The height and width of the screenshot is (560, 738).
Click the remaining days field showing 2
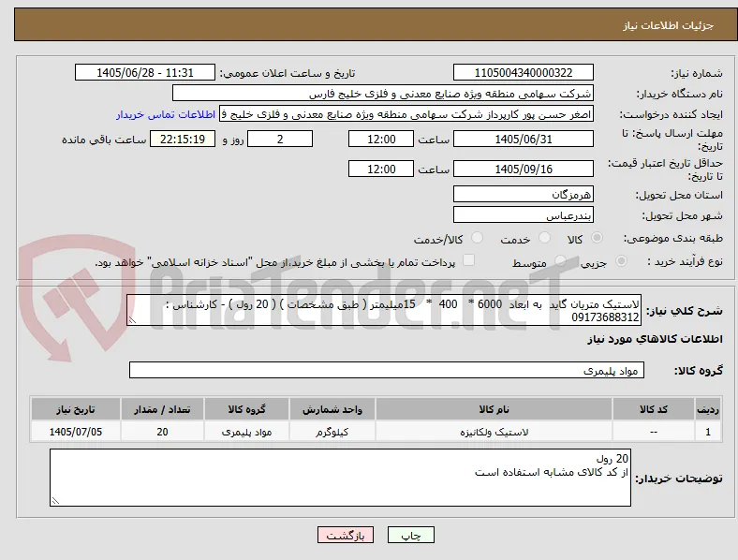280,139
